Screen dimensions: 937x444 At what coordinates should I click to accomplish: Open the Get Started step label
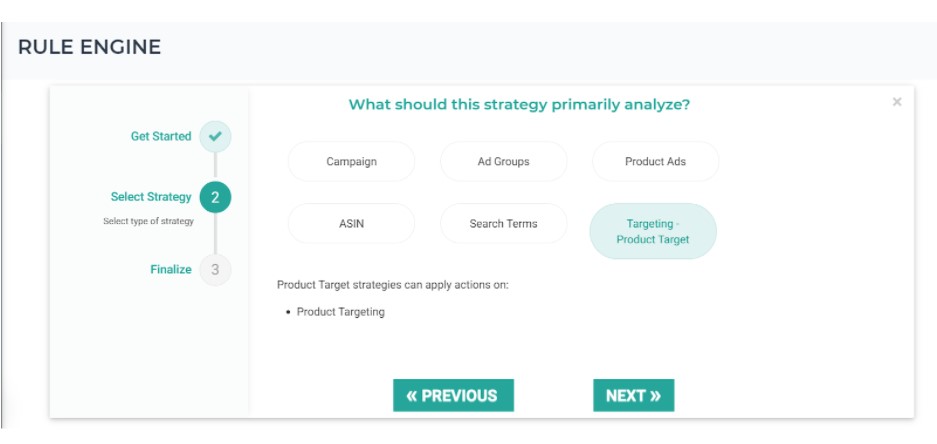160,136
